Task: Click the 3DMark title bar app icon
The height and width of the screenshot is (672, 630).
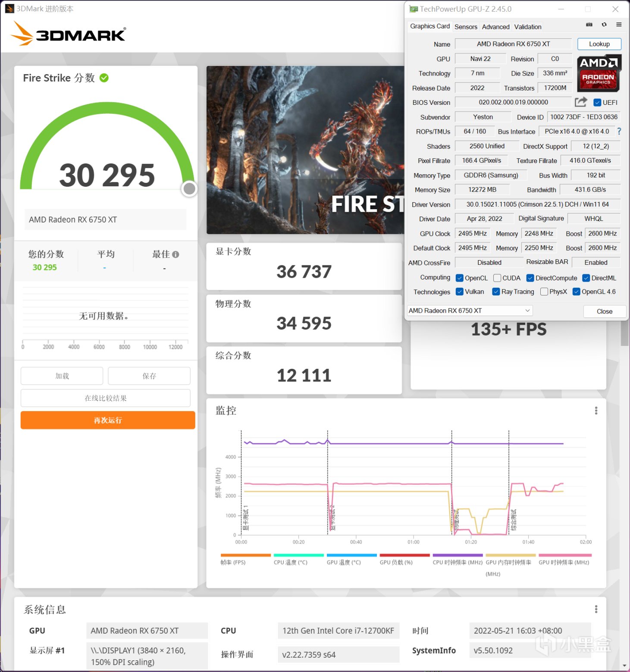Action: pyautogui.click(x=9, y=9)
